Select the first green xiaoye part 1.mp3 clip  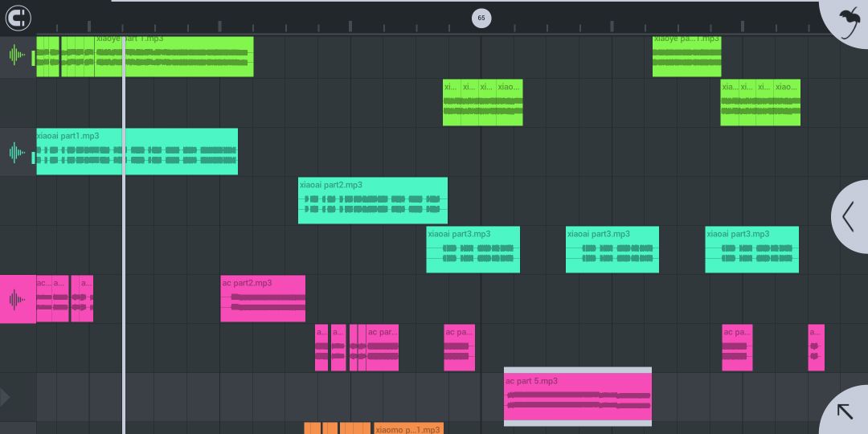174,56
